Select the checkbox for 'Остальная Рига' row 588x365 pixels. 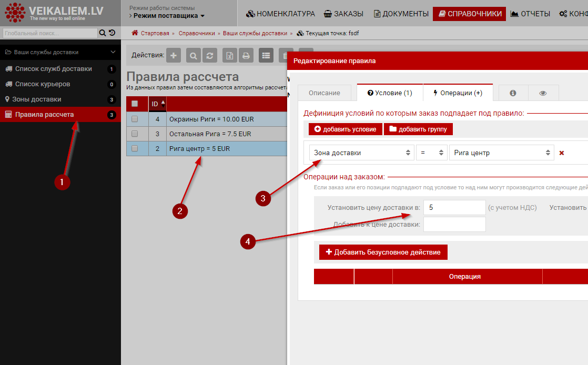(135, 134)
